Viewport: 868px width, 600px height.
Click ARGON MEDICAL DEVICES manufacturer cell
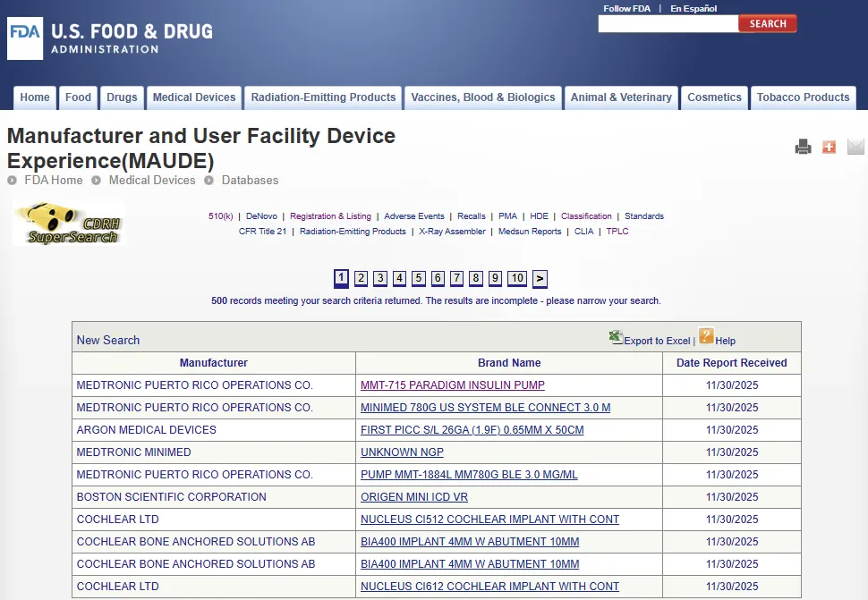click(x=214, y=430)
